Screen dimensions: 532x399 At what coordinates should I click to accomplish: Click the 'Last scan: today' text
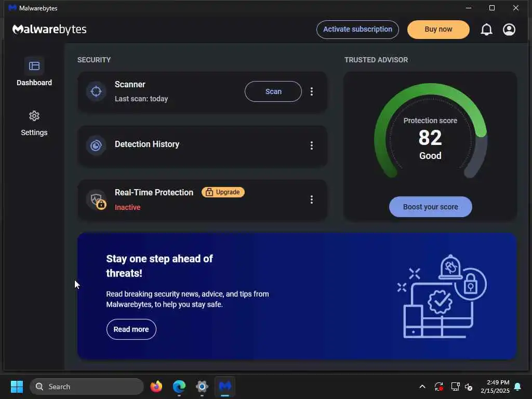click(141, 99)
